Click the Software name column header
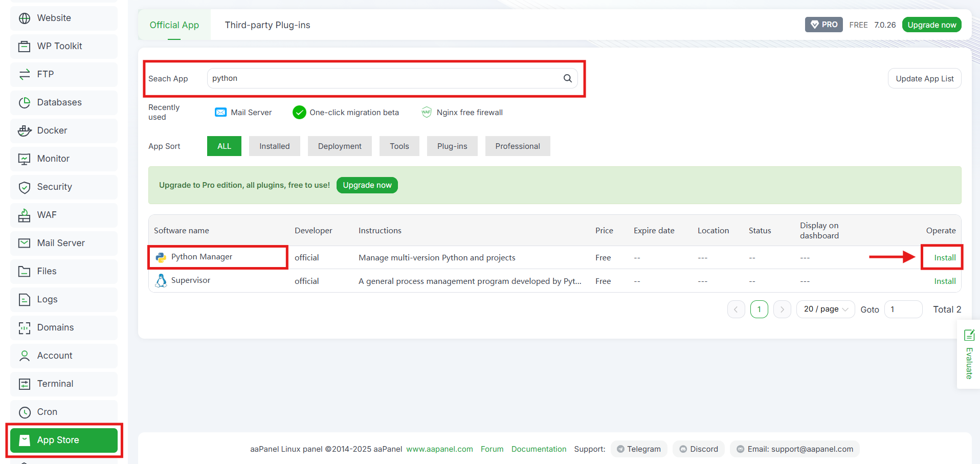The image size is (980, 464). point(182,231)
